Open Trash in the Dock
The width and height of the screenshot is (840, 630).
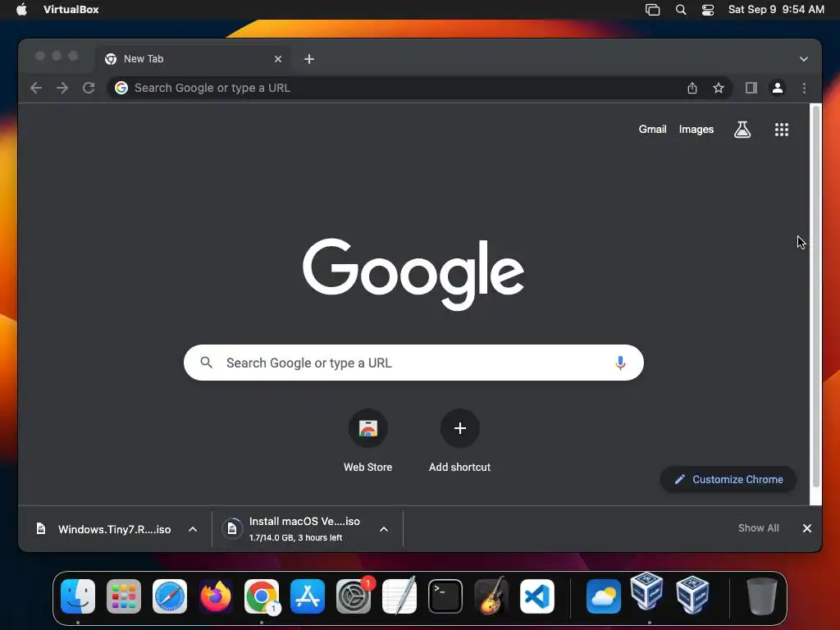(762, 596)
